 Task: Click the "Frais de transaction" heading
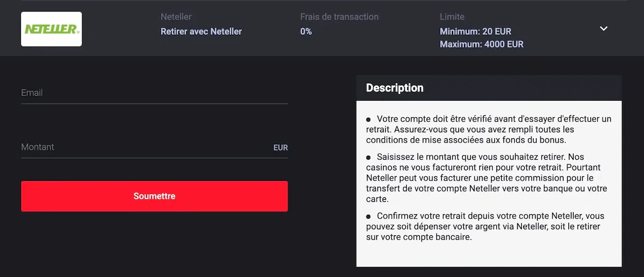[x=339, y=17]
